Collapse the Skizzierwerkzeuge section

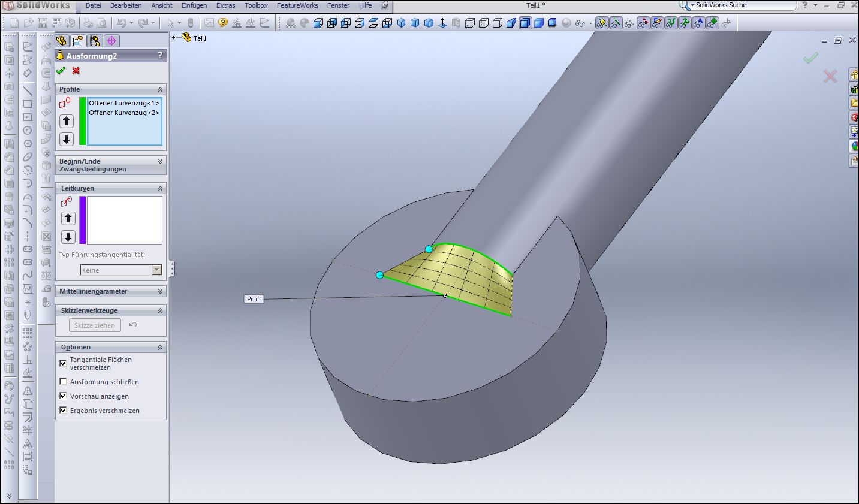tap(160, 310)
